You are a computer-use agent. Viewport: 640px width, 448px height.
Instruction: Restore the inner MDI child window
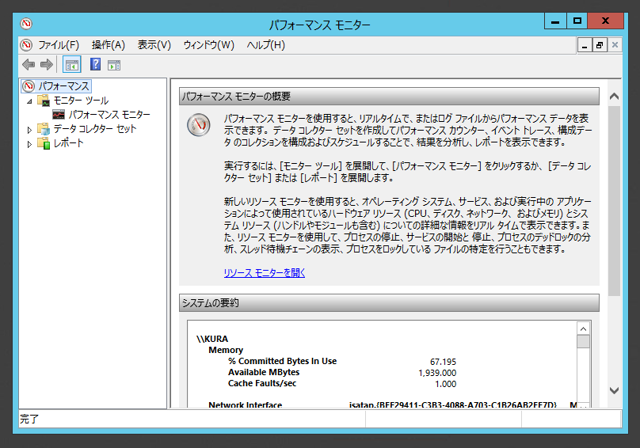click(x=599, y=45)
